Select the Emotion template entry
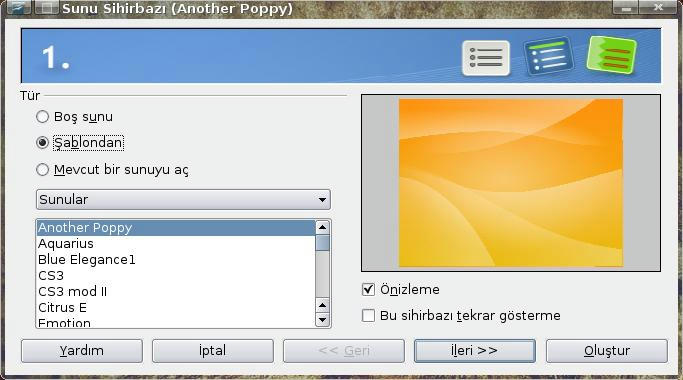This screenshot has height=380, width=683. coord(176,322)
